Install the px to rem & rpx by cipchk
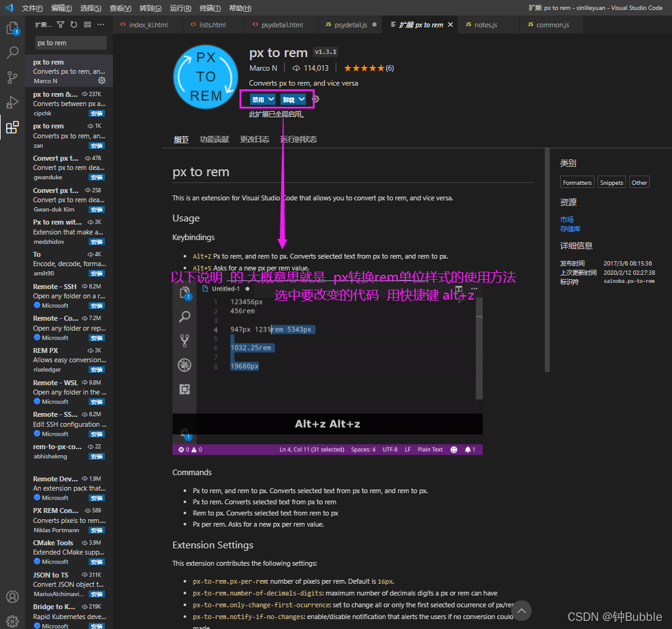 point(97,114)
